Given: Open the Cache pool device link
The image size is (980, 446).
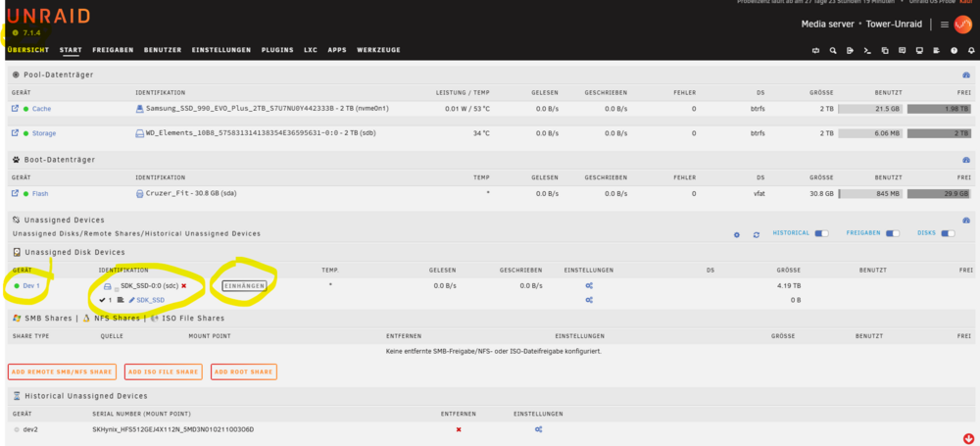Looking at the screenshot, I should [41, 109].
